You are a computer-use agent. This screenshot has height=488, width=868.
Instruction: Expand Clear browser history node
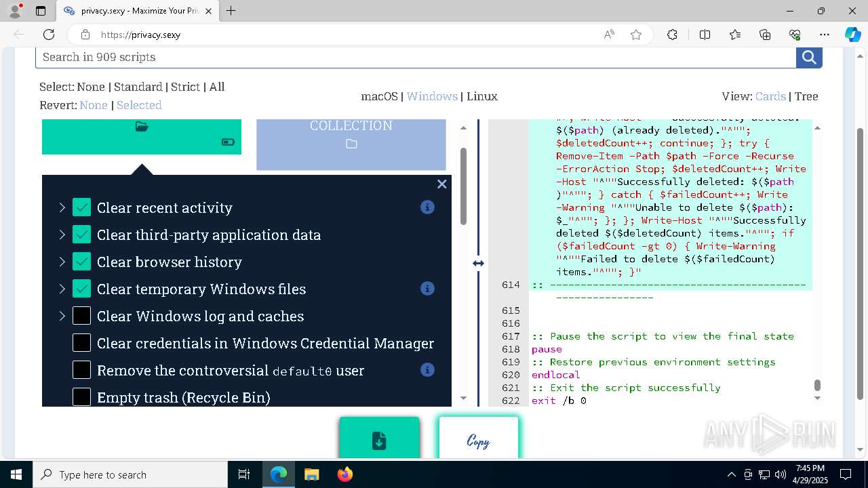pyautogui.click(x=62, y=262)
